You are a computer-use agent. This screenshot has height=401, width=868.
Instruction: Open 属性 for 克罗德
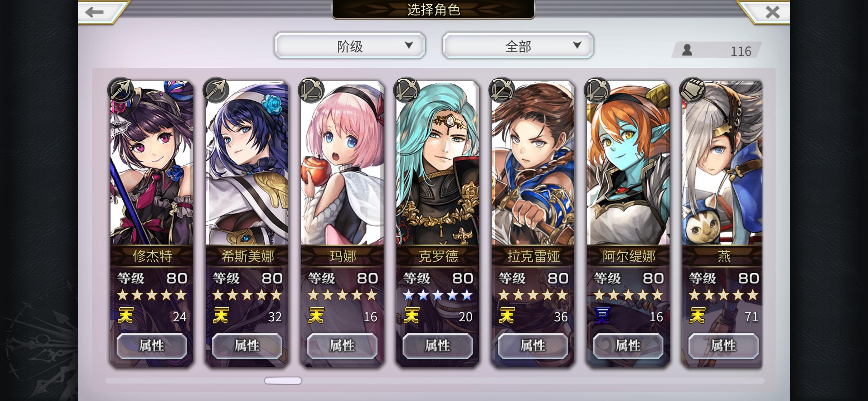click(x=437, y=346)
